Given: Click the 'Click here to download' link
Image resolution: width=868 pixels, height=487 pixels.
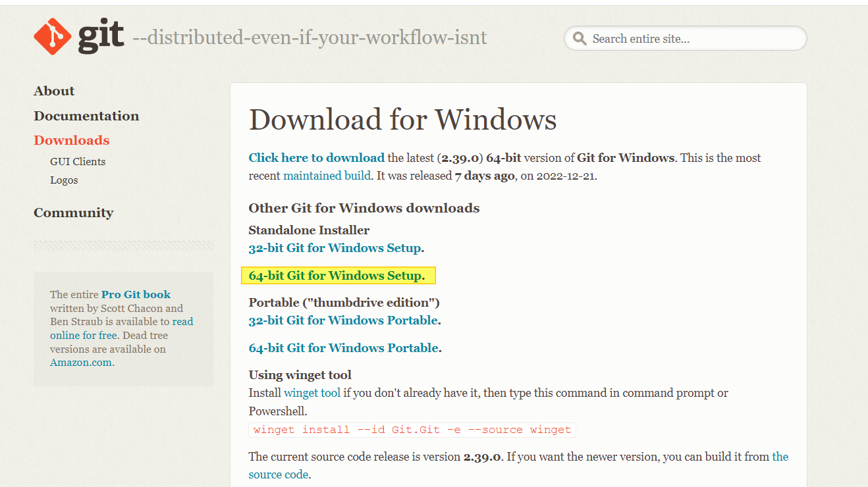Looking at the screenshot, I should tap(316, 158).
